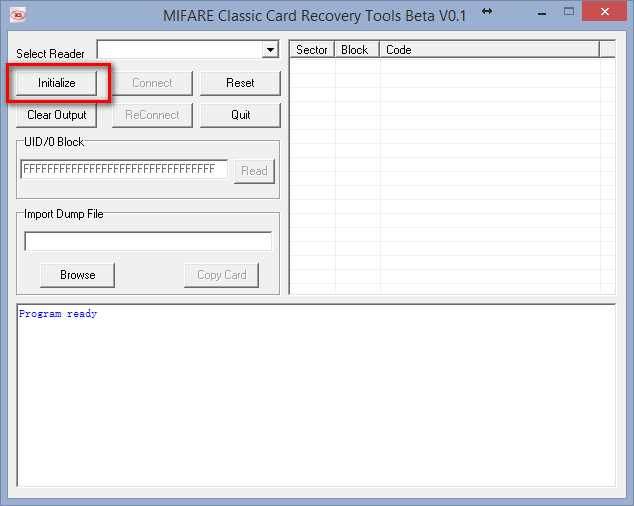Select the Block column header
This screenshot has width=634, height=506.
coord(357,50)
